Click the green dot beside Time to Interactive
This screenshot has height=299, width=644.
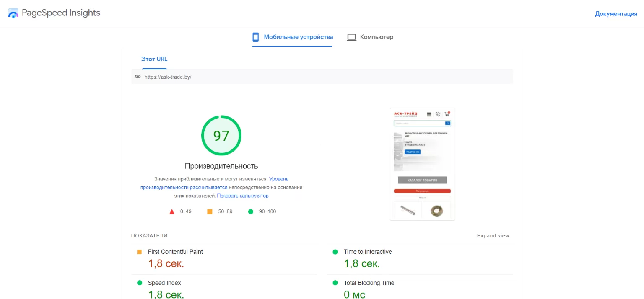(335, 251)
